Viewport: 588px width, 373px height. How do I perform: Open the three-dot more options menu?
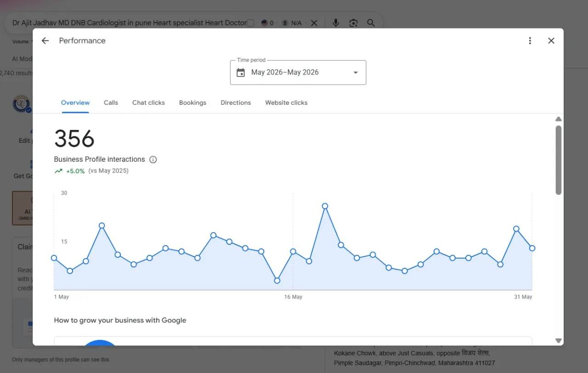coord(530,41)
